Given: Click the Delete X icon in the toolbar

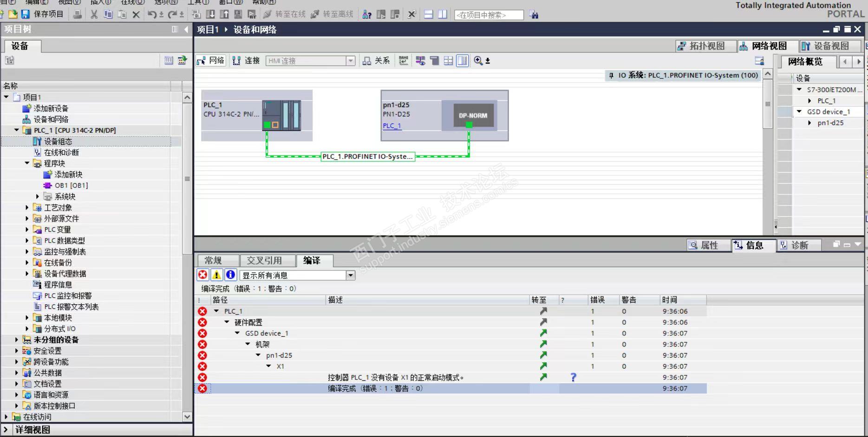Looking at the screenshot, I should click(136, 14).
